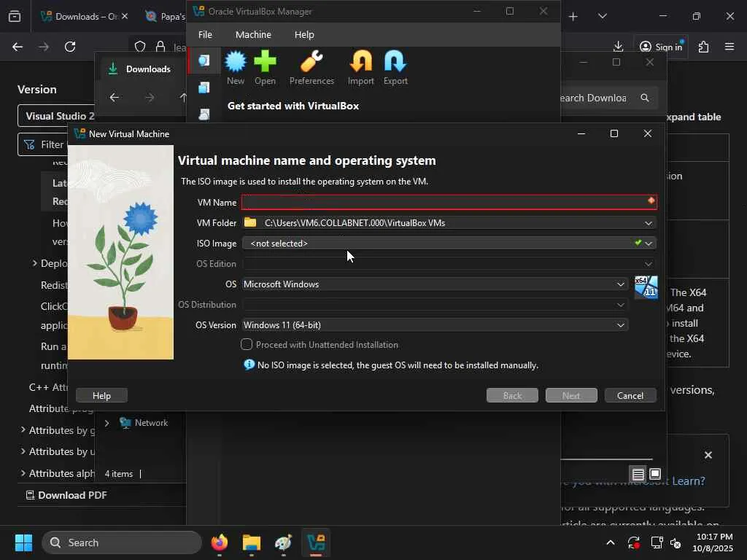Open Firefox from the taskbar
Image resolution: width=747 pixels, height=560 pixels.
(x=220, y=542)
